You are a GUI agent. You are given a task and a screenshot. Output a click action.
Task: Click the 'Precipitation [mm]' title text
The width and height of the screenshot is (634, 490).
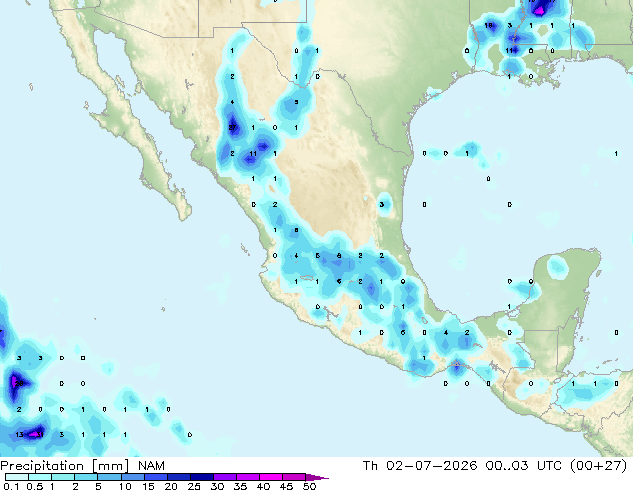[65, 466]
